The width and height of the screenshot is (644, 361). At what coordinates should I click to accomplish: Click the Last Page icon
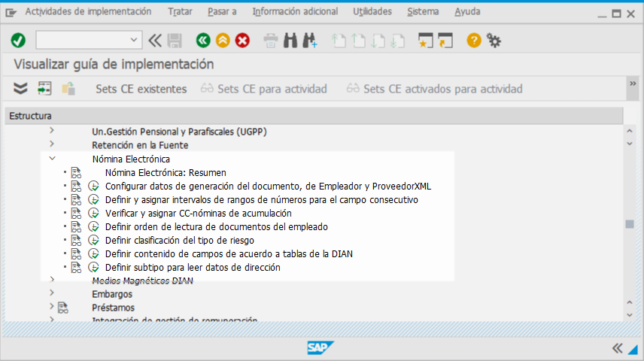397,41
